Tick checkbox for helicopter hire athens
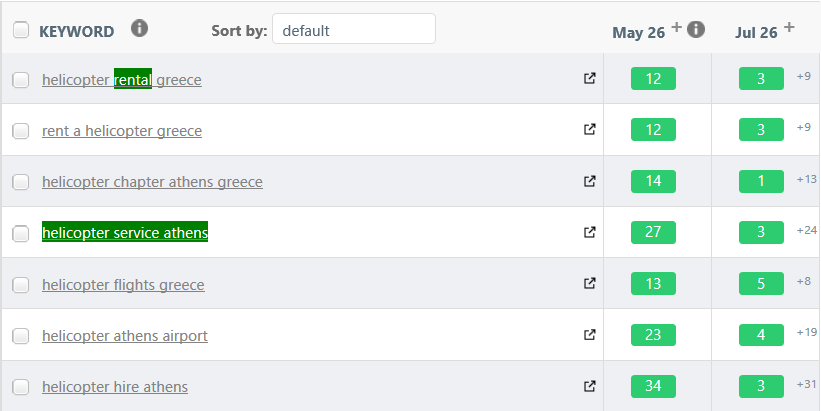Viewport: 821px width, 411px height. tap(21, 387)
